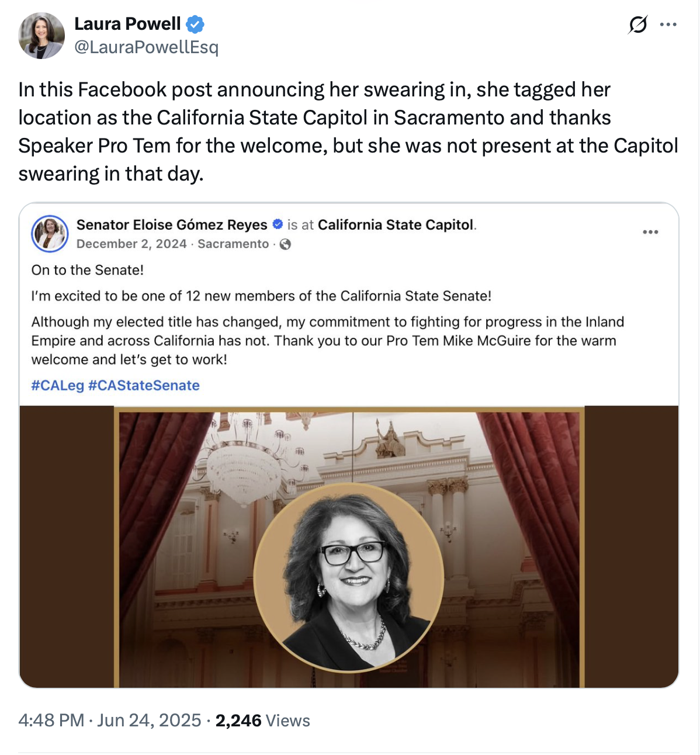Click the 2,246 Views count
700x755 pixels.
coord(262,721)
